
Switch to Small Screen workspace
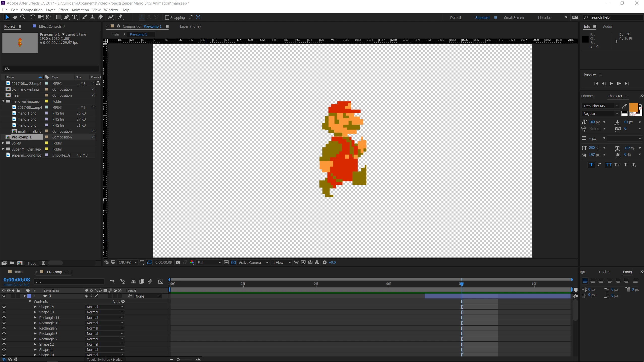tap(513, 18)
